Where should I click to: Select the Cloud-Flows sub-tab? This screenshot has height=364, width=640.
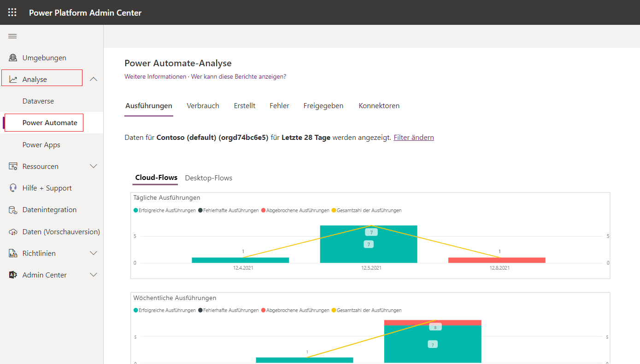(156, 178)
